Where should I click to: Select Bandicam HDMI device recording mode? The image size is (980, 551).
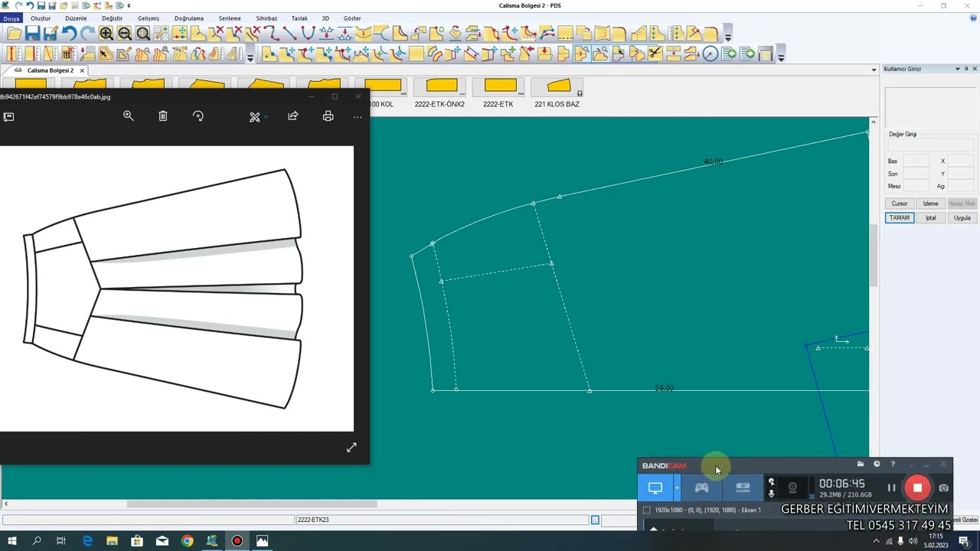(743, 487)
